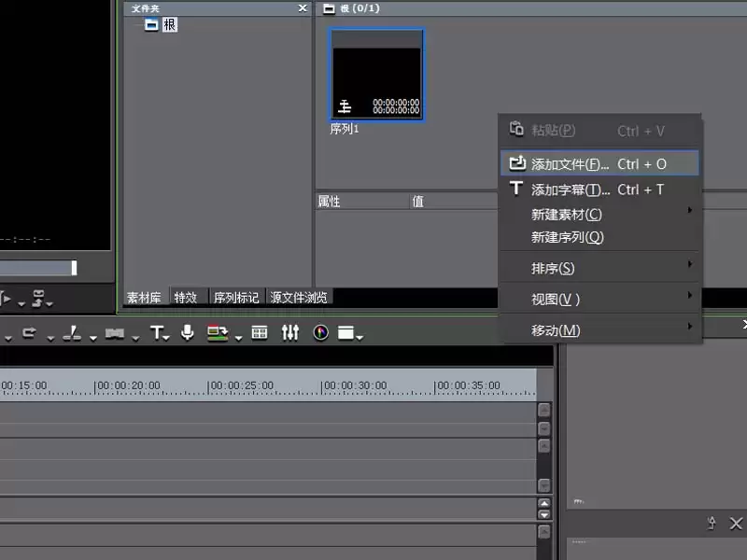Image resolution: width=747 pixels, height=560 pixels.
Task: Open dropdown next to the sequence export icon
Action: coord(239,338)
